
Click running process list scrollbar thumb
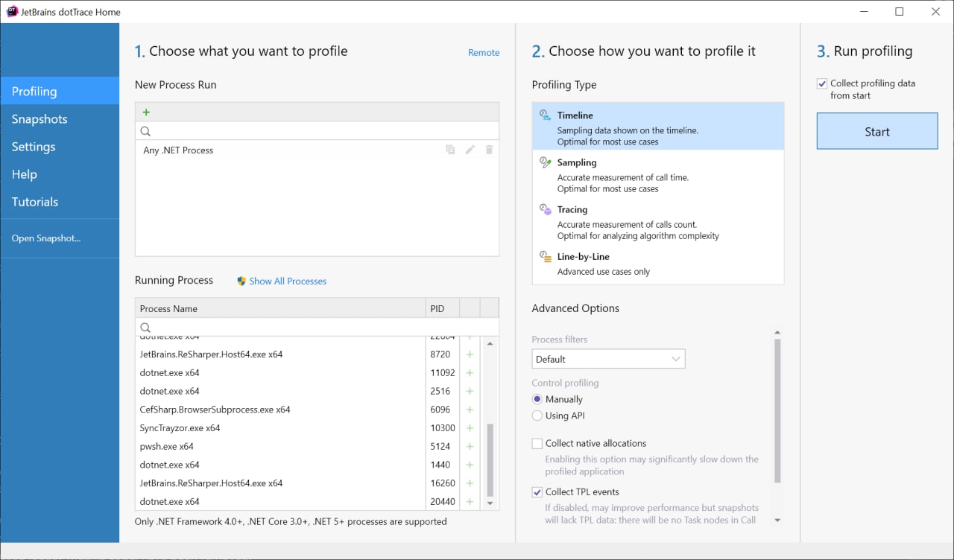(490, 460)
